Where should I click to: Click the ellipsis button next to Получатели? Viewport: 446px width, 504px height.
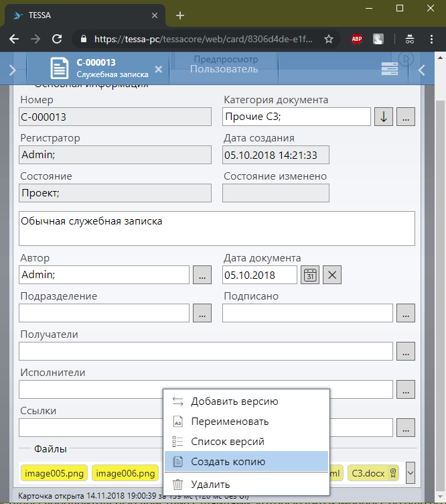pyautogui.click(x=406, y=351)
